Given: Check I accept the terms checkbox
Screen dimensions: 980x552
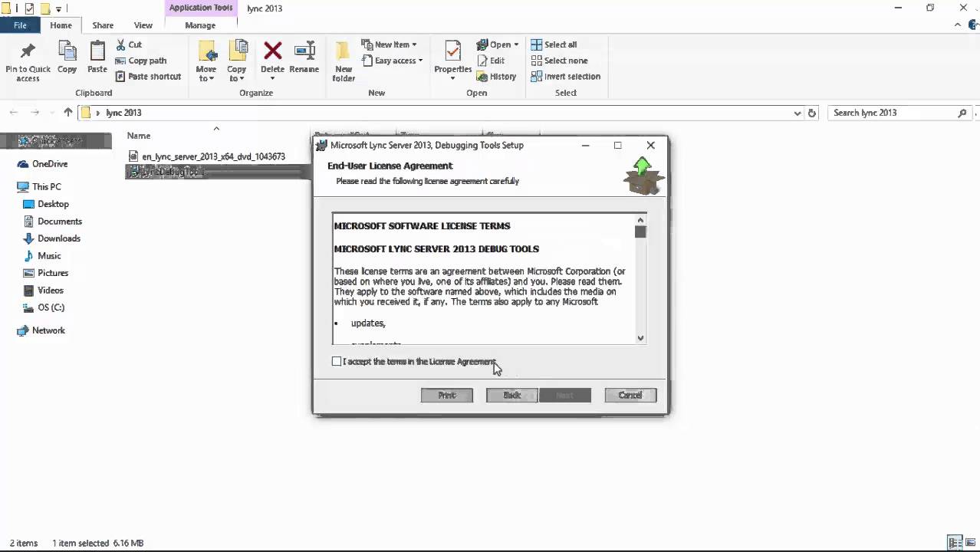Looking at the screenshot, I should (x=337, y=361).
